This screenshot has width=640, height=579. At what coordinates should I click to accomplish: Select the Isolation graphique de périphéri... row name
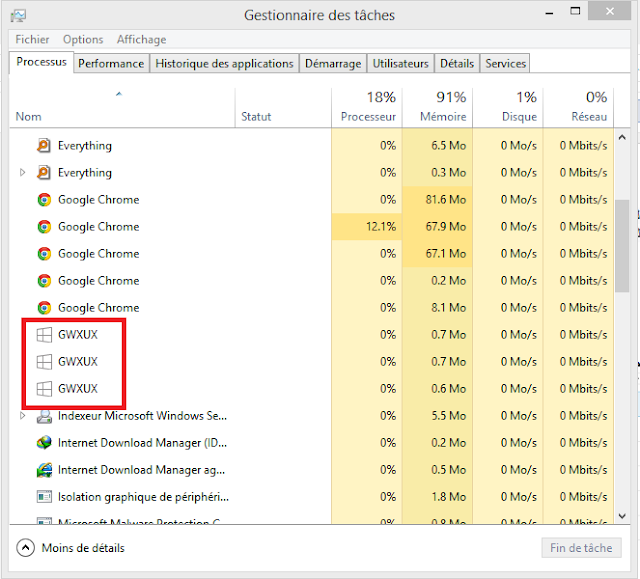tap(143, 497)
